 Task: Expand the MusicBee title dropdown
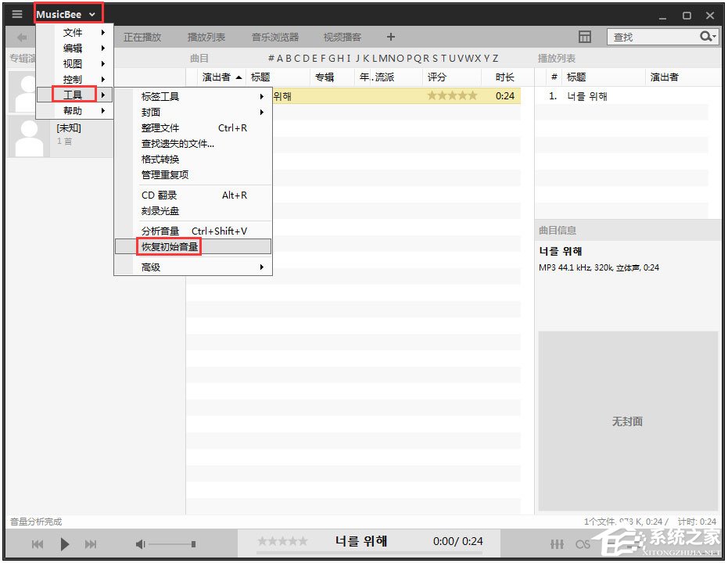pyautogui.click(x=67, y=13)
